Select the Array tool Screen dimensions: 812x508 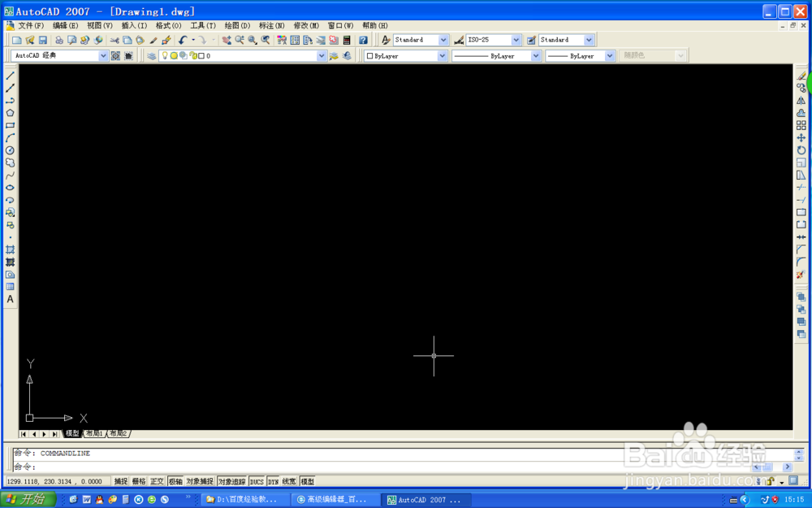[x=801, y=125]
